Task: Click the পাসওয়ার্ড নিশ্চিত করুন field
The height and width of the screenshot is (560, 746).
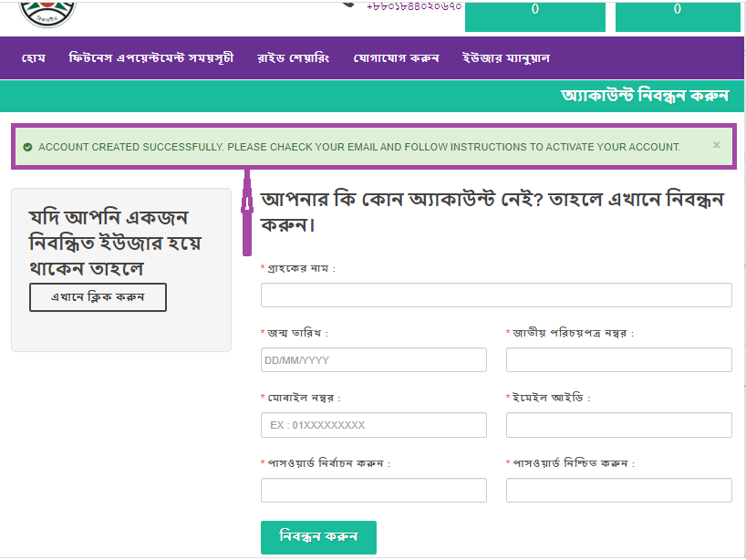Action: pos(618,491)
